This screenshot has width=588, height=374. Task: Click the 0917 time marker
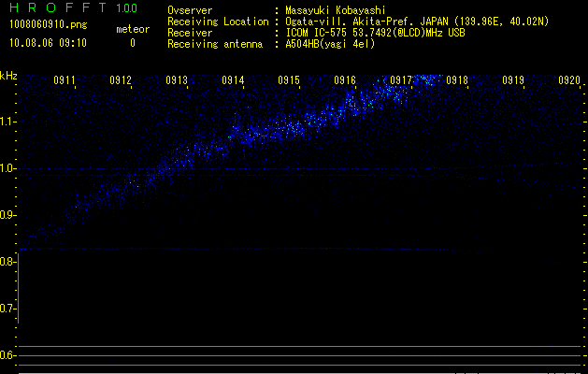(x=401, y=79)
